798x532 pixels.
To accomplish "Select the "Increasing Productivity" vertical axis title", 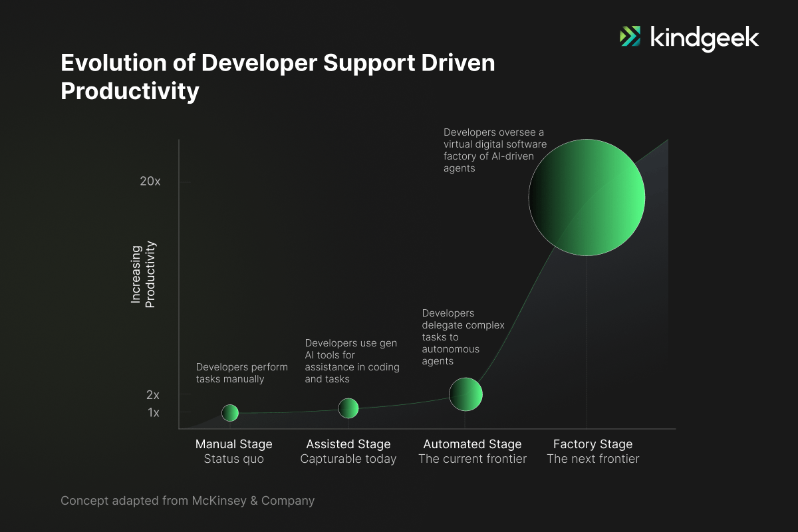I will point(143,275).
